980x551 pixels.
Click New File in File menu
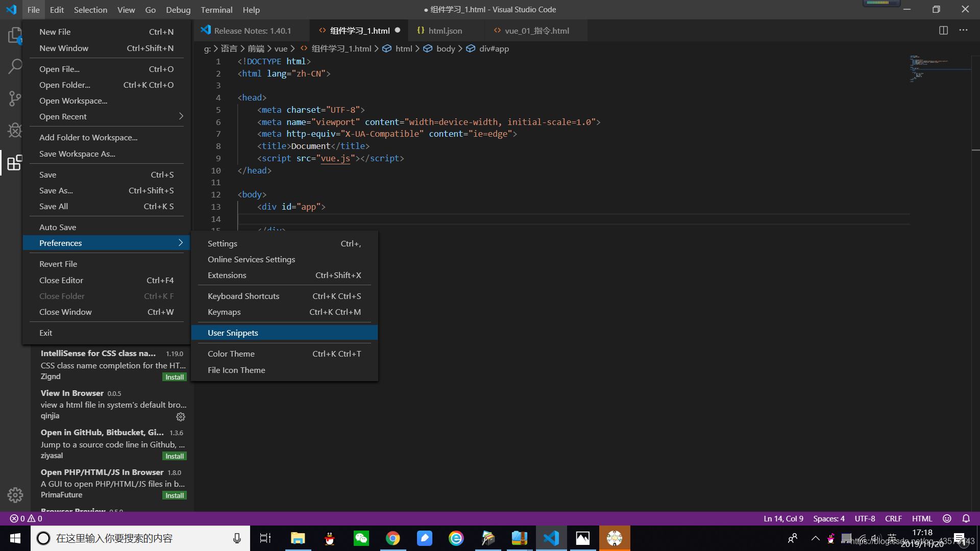coord(106,32)
